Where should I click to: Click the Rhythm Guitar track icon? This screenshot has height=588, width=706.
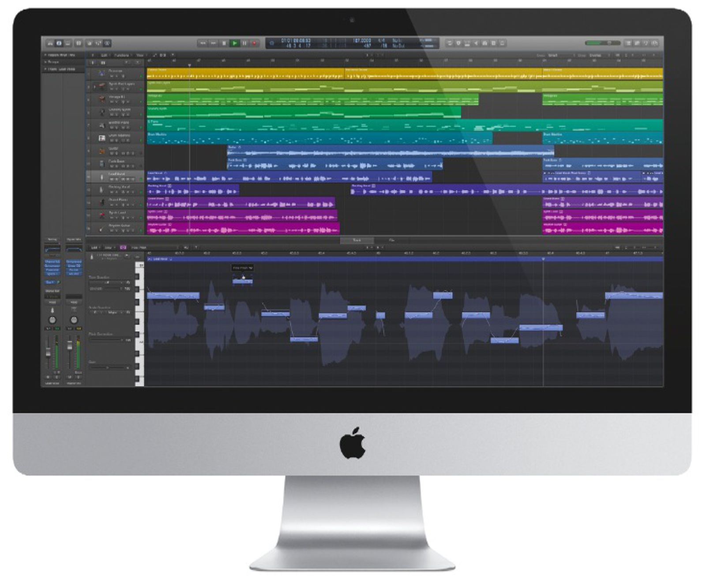102,229
